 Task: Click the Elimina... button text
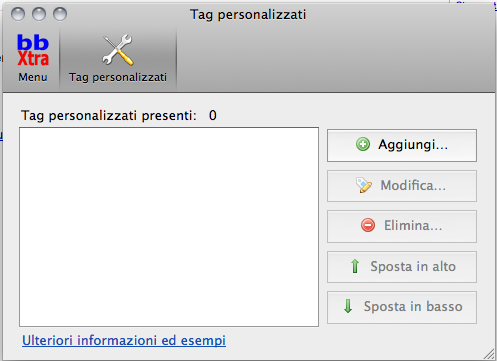click(413, 226)
